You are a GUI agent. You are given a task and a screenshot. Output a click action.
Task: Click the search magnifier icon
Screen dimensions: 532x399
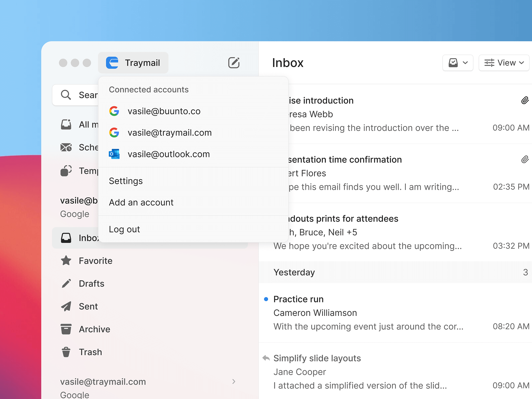tap(66, 95)
